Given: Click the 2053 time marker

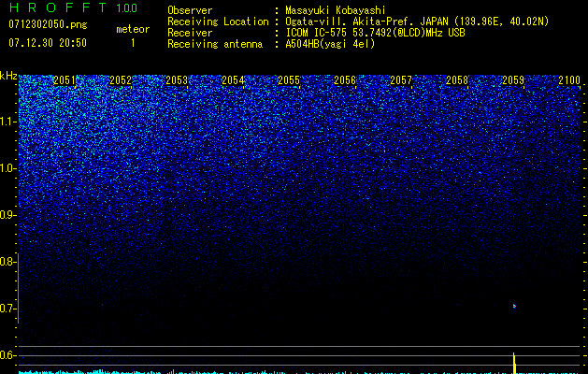Looking at the screenshot, I should [x=177, y=80].
